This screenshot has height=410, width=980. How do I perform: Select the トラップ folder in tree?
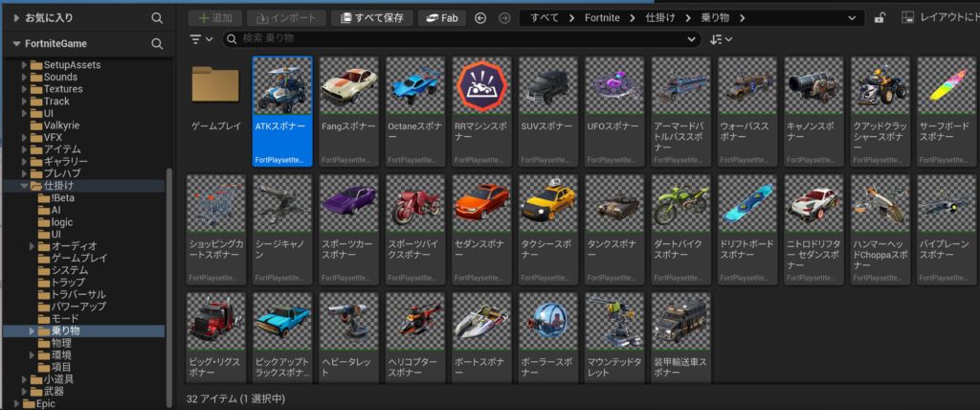pyautogui.click(x=69, y=283)
